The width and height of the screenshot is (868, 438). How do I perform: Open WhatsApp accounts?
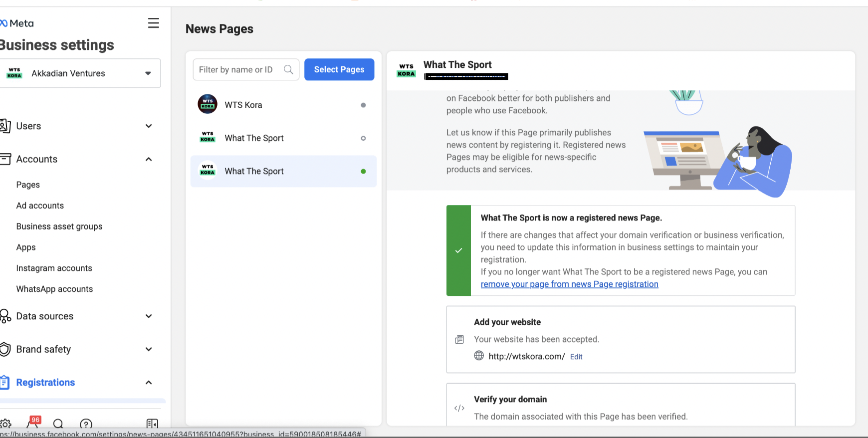click(55, 289)
